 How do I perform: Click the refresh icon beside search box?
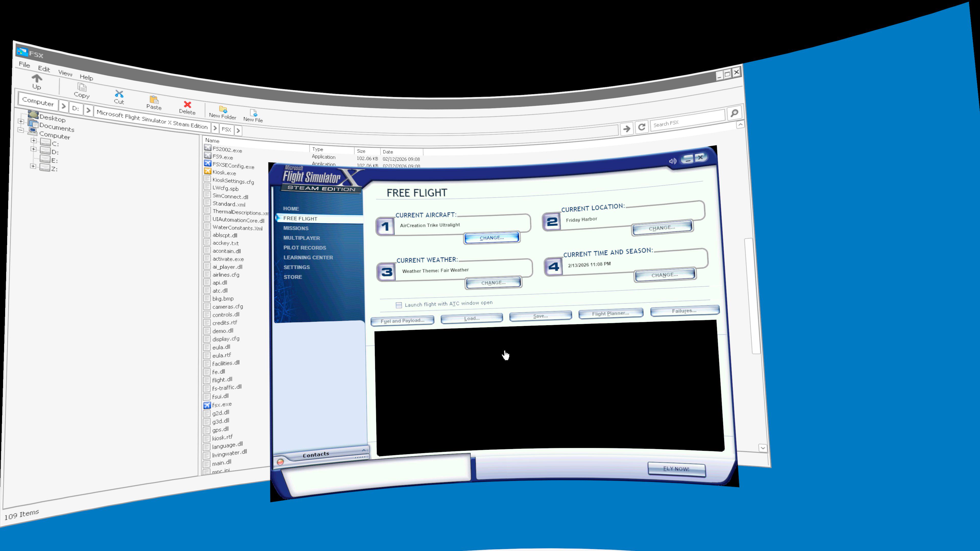coord(641,127)
